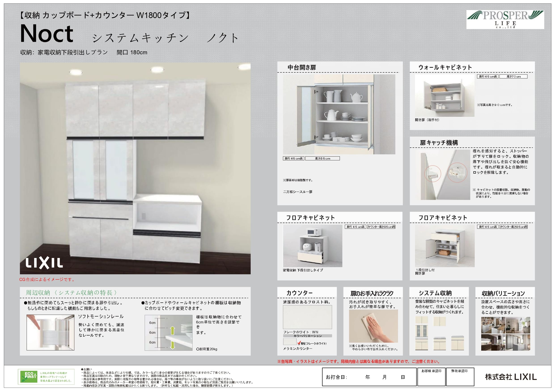Image resolution: width=555 pixels, height=392 pixels.
Task: Click 収納:家電収納下段引出しプラン text
Action: (64, 52)
